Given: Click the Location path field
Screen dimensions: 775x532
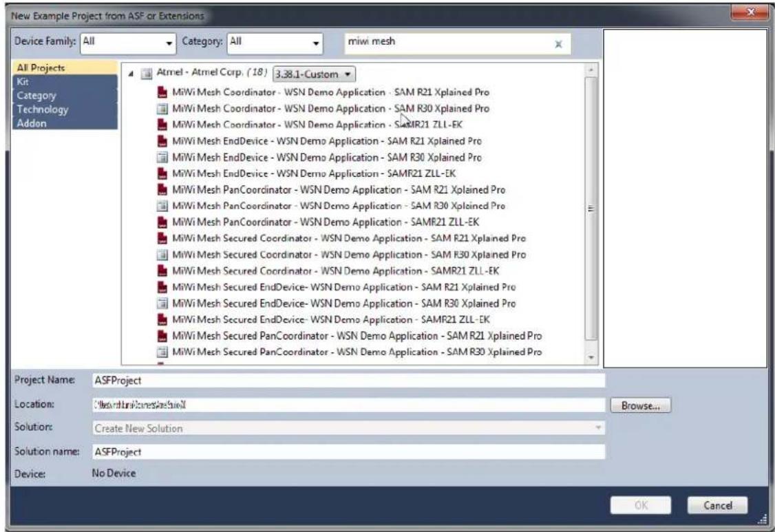Looking at the screenshot, I should (x=348, y=405).
